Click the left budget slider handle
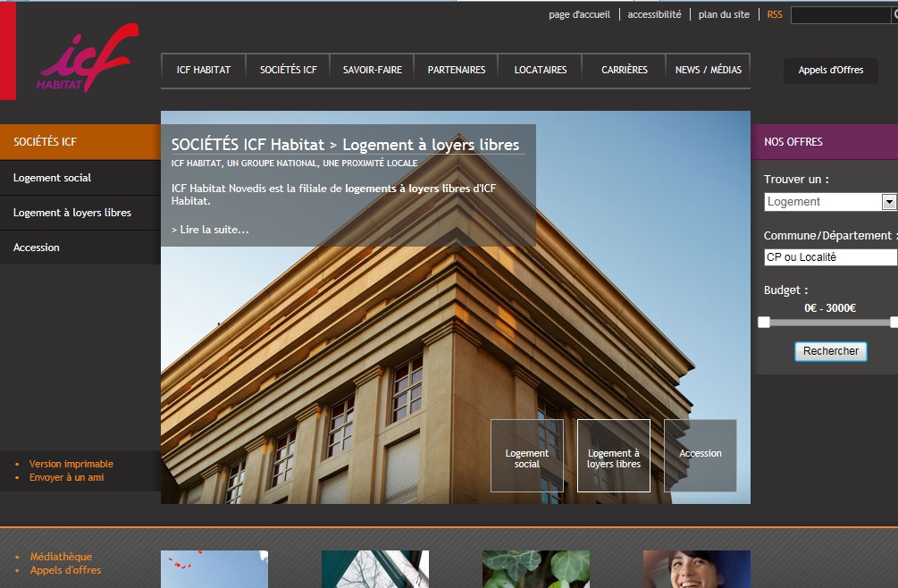This screenshot has width=898, height=588. click(x=764, y=323)
